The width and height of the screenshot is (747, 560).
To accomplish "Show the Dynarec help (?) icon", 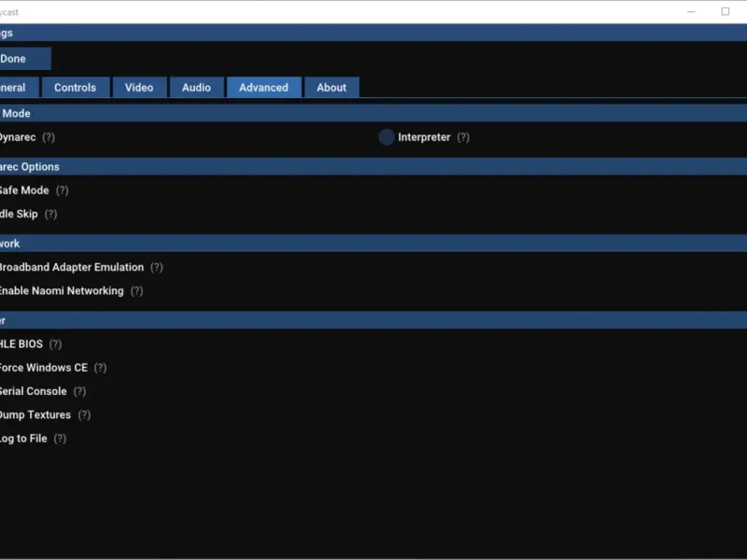I will click(49, 137).
